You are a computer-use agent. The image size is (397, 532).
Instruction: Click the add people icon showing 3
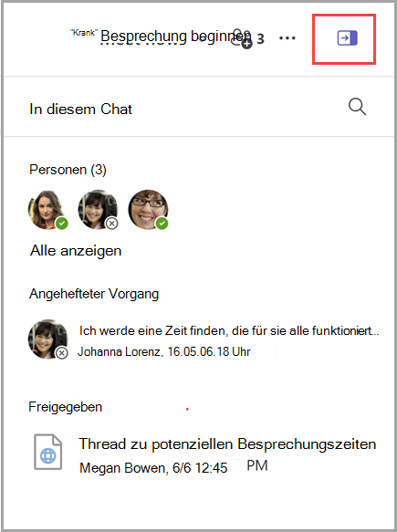tap(247, 38)
